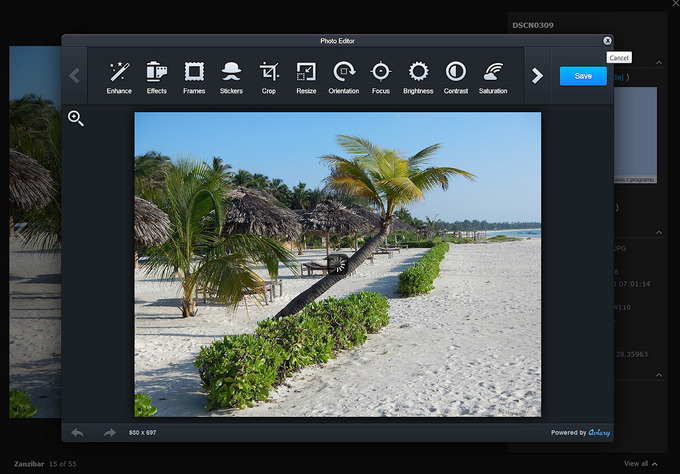Open the Effects tool
Screen dimensions: 680x474
(x=157, y=77)
